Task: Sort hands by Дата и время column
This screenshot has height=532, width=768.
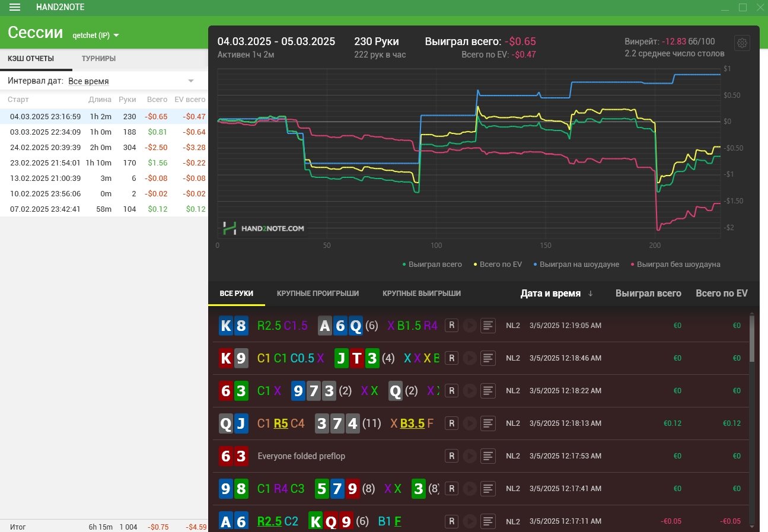Action: (x=556, y=293)
